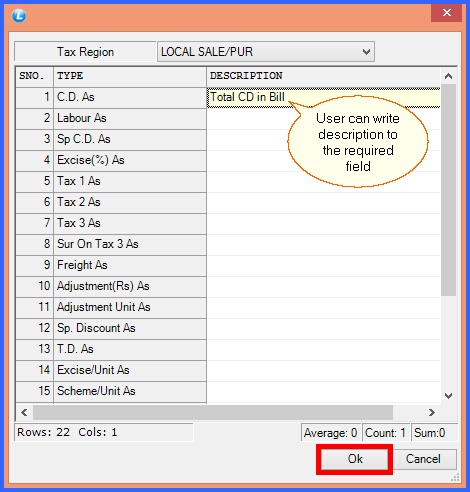Image resolution: width=470 pixels, height=492 pixels.
Task: Select the description cell for Labour As
Action: coord(323,119)
